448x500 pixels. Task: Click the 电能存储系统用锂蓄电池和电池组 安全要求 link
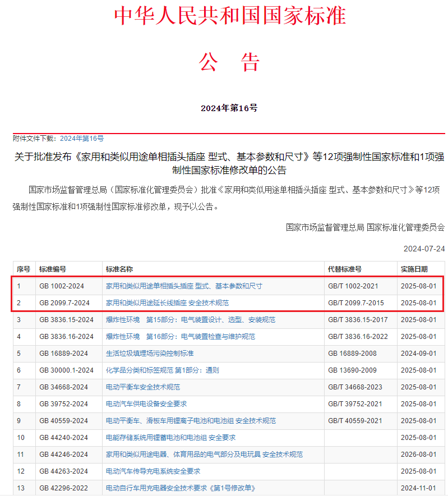click(170, 438)
